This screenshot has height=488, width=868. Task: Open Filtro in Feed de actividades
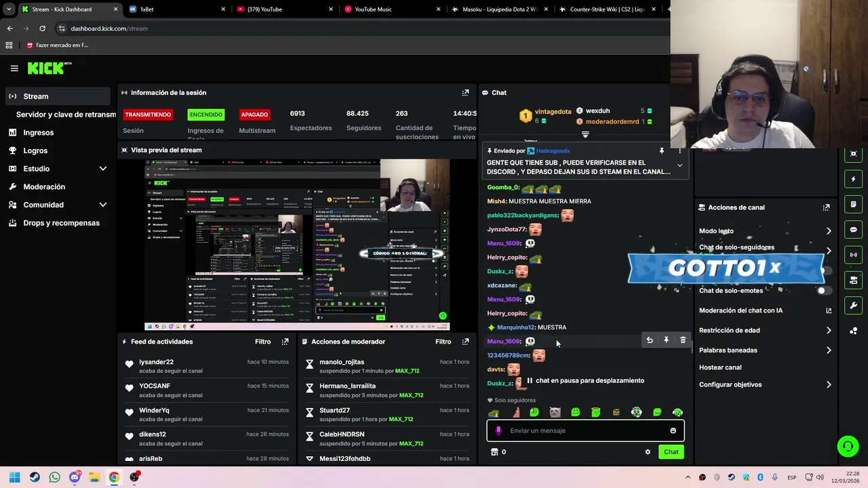[x=262, y=342]
